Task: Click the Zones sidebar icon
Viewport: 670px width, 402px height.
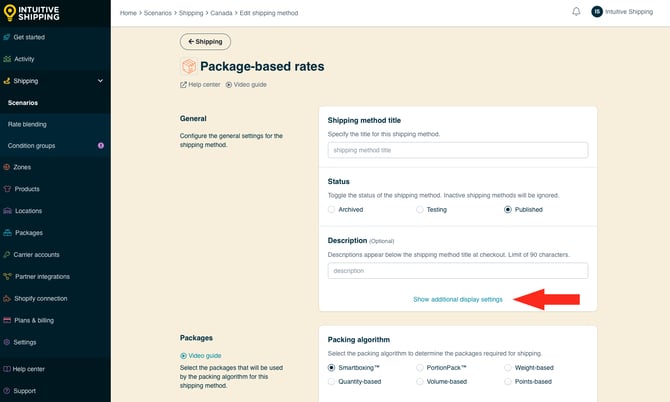Action: click(6, 167)
